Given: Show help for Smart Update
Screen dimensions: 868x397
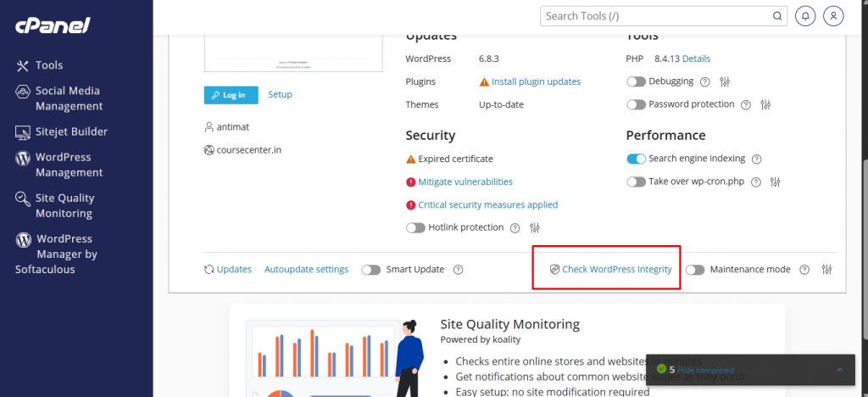Looking at the screenshot, I should (458, 271).
